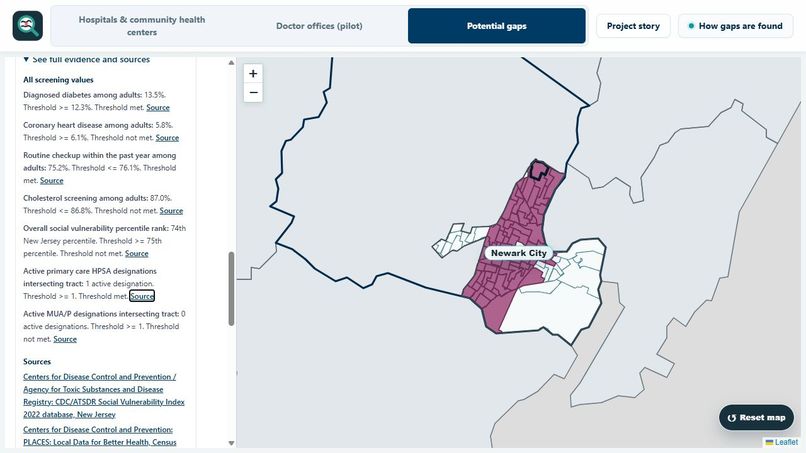Click the app logo magnifier icon
The width and height of the screenshot is (806, 453).
(x=28, y=26)
